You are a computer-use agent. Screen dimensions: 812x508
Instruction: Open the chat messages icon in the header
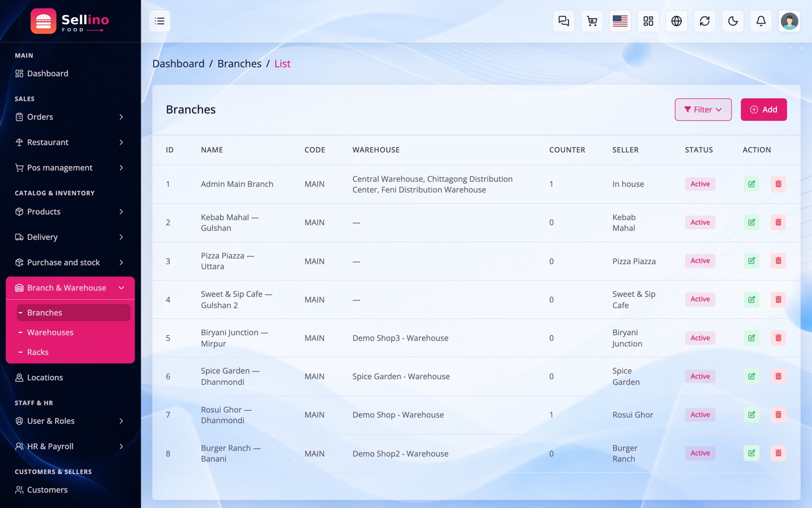tap(563, 21)
